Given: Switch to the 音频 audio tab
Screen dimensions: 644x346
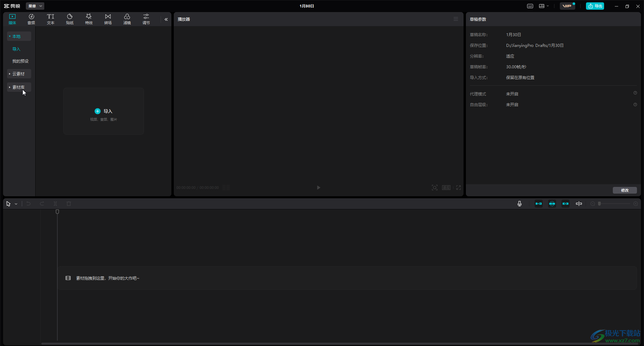Looking at the screenshot, I should pyautogui.click(x=31, y=19).
